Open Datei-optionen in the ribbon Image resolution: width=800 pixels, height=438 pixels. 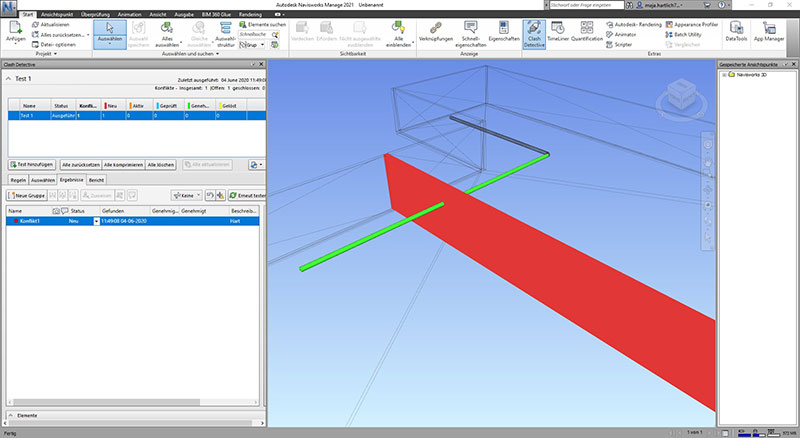(x=54, y=44)
